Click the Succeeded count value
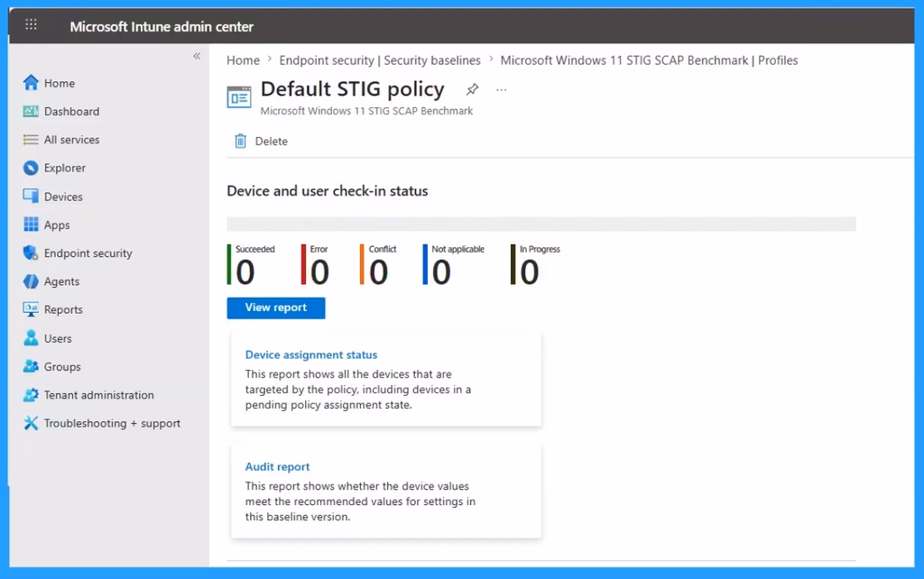The width and height of the screenshot is (924, 579). click(245, 272)
